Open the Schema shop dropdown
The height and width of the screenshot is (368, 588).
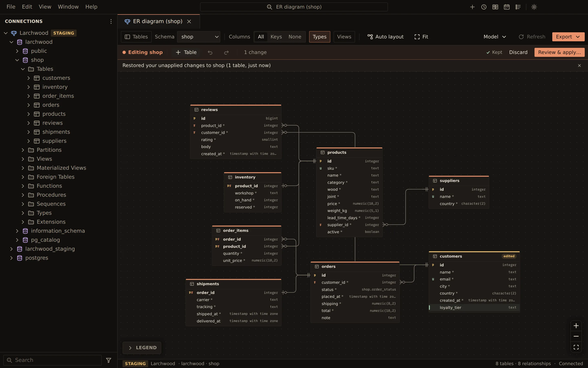(198, 37)
